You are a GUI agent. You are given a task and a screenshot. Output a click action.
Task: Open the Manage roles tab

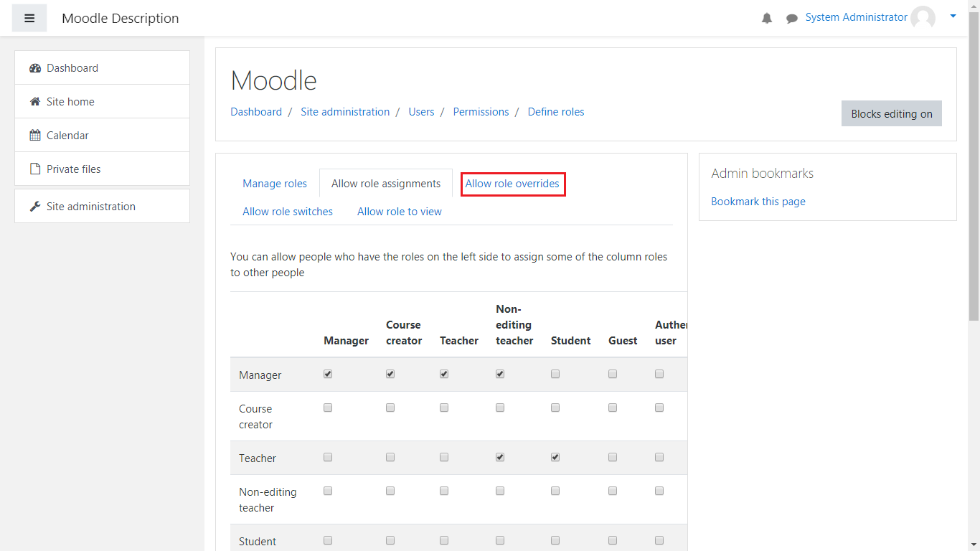pos(275,184)
